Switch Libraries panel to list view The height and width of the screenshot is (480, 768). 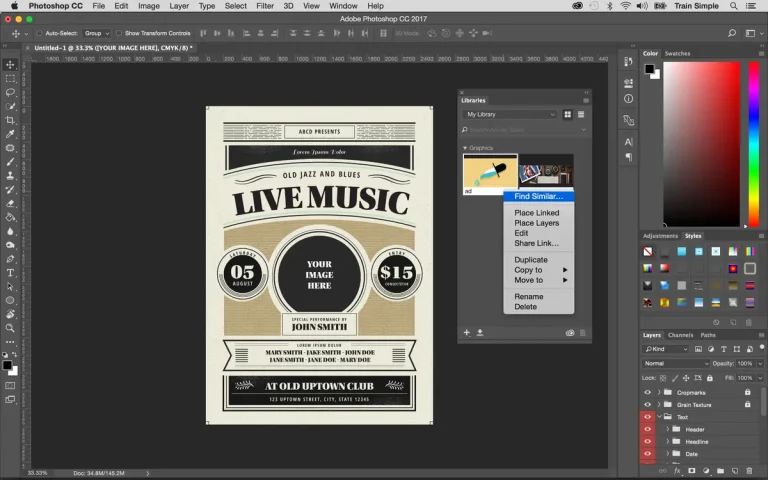pos(581,115)
